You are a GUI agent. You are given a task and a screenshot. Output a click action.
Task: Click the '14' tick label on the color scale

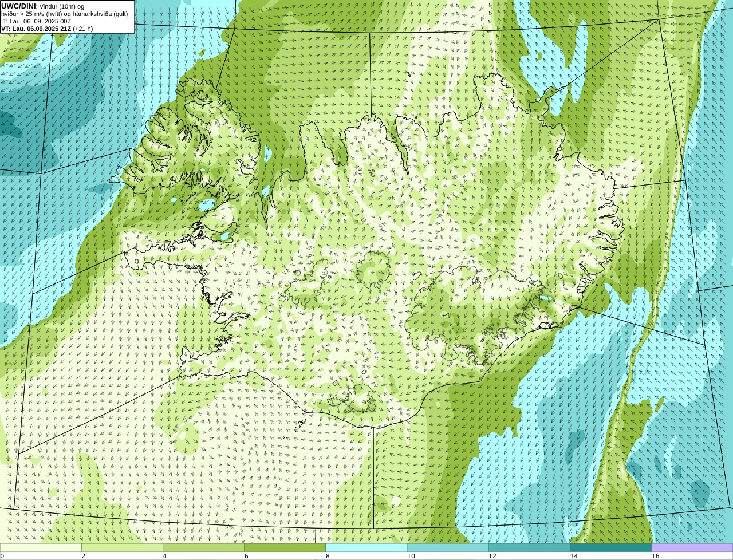tap(574, 556)
